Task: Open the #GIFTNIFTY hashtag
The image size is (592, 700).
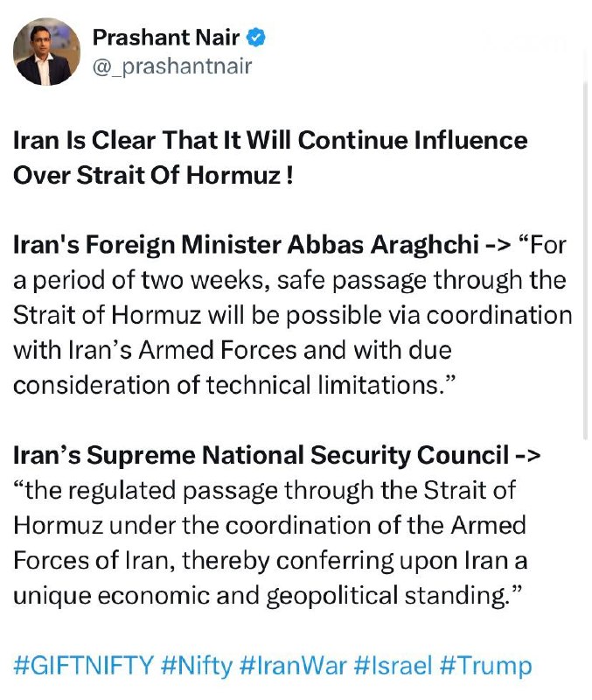Action: pyautogui.click(x=84, y=666)
